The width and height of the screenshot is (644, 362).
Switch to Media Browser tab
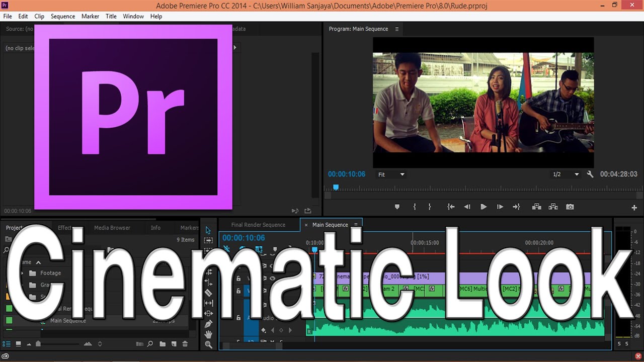click(112, 228)
